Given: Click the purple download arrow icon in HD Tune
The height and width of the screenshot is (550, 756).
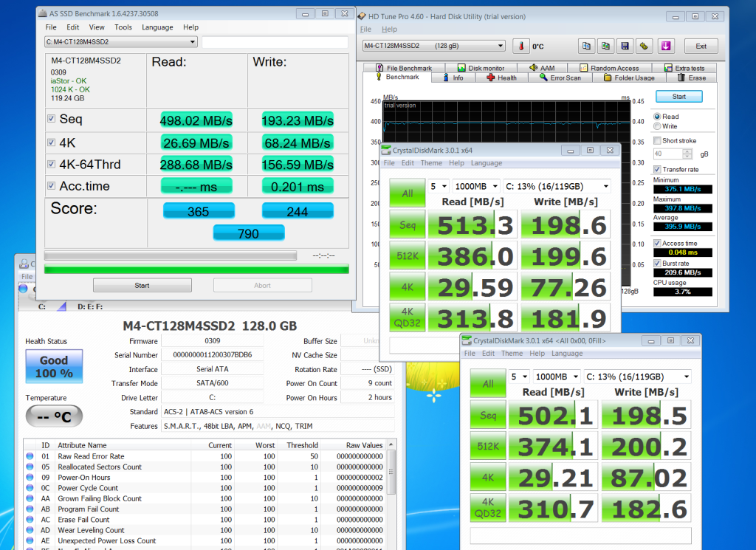Looking at the screenshot, I should [x=665, y=46].
